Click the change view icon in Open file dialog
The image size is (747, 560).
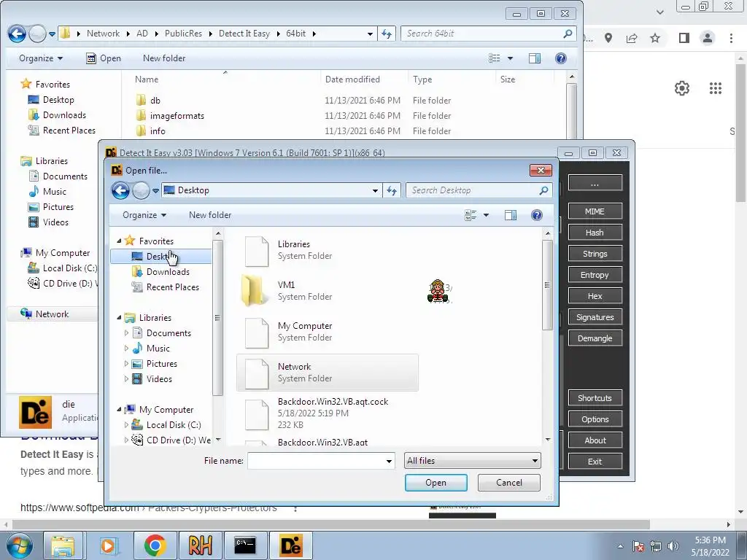point(471,215)
